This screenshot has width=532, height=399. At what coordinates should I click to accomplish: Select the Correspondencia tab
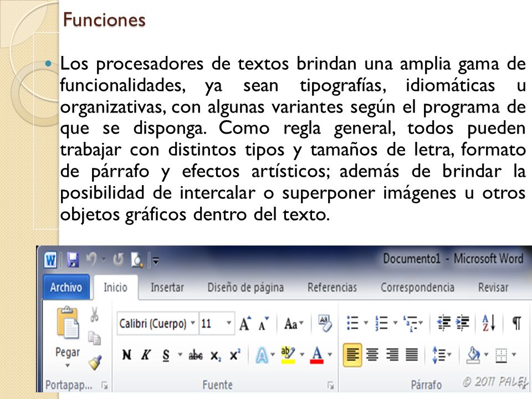(x=417, y=288)
